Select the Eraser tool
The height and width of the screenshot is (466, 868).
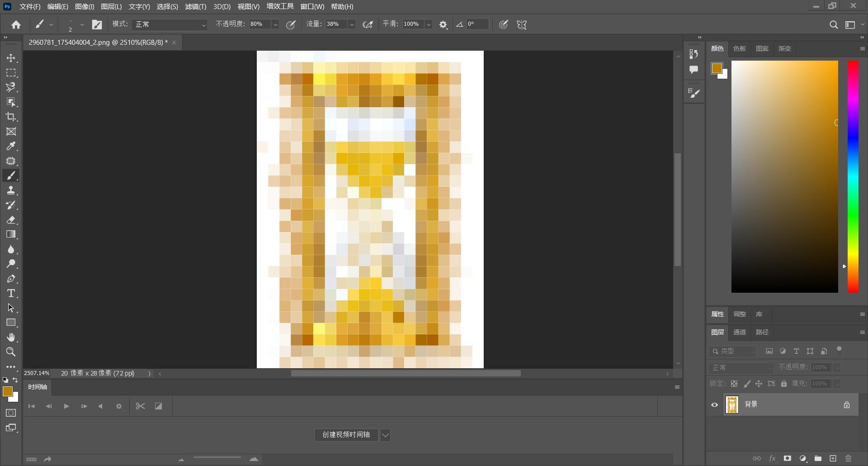(x=11, y=220)
